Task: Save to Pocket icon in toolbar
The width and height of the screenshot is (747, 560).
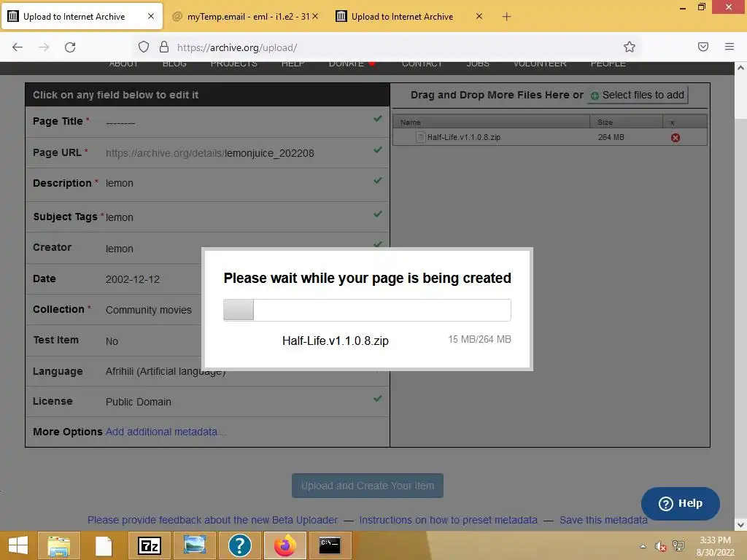Action: tap(703, 47)
